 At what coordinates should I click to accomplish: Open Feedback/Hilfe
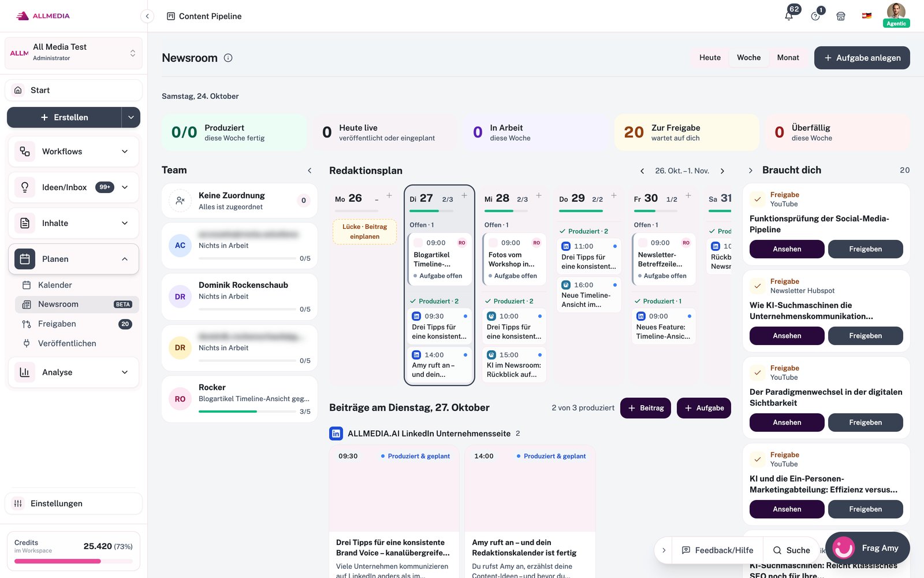click(x=718, y=550)
